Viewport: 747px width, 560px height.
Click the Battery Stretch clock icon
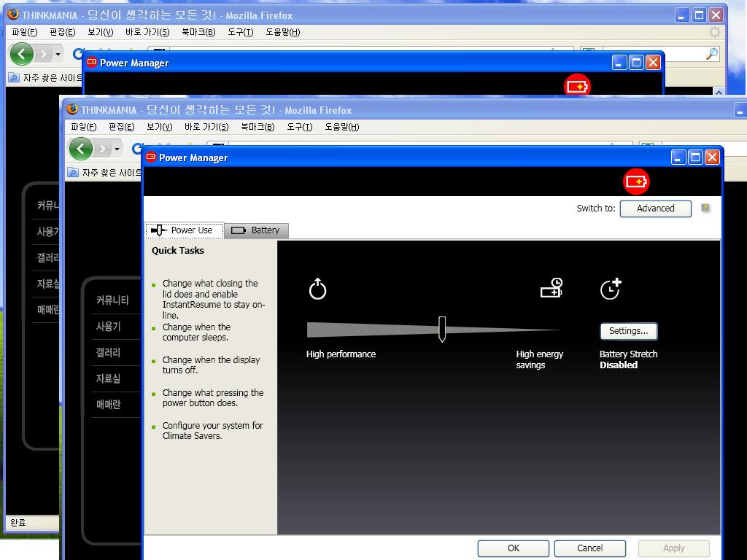610,289
